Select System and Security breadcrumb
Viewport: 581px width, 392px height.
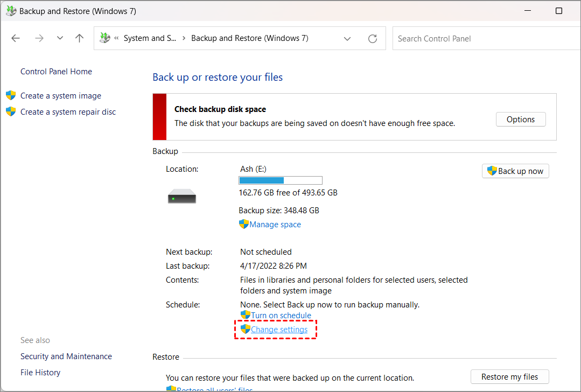[150, 38]
